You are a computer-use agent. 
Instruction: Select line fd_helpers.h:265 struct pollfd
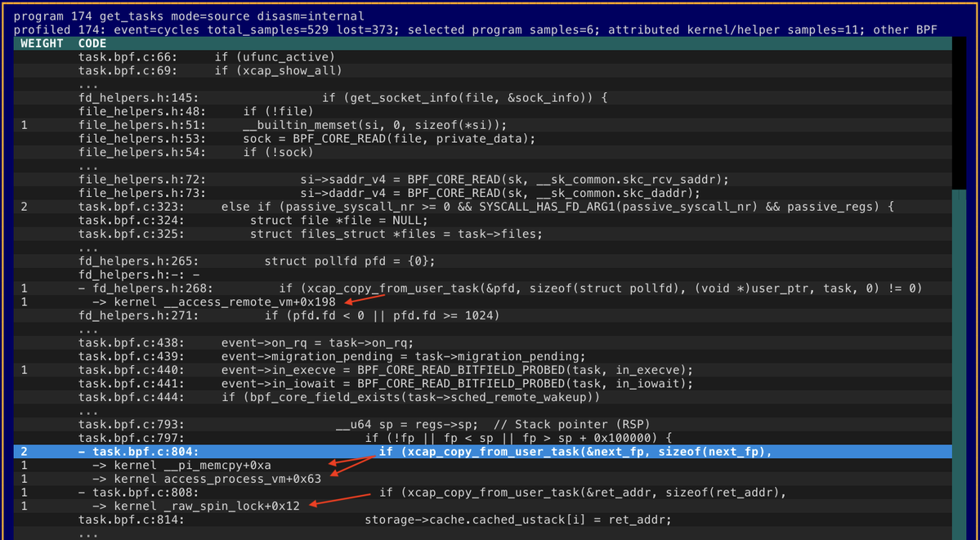tap(482, 261)
